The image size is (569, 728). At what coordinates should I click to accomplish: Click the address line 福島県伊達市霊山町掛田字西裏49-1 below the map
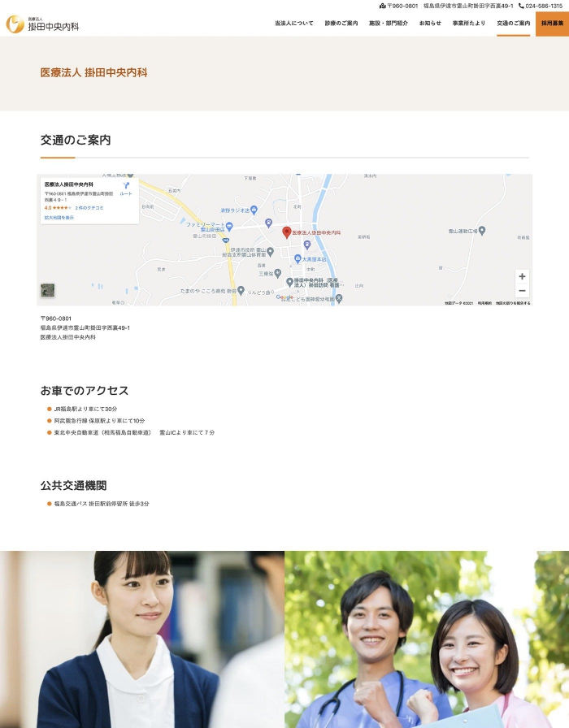(85, 327)
